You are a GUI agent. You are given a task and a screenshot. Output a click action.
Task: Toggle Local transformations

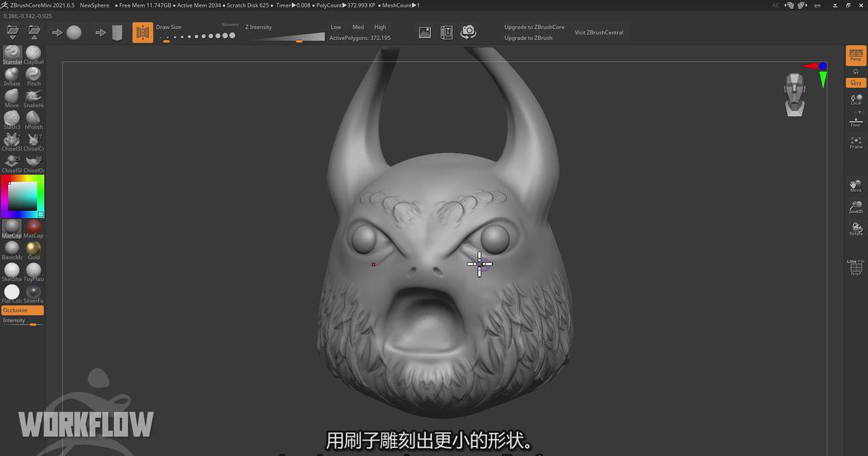coord(856,99)
